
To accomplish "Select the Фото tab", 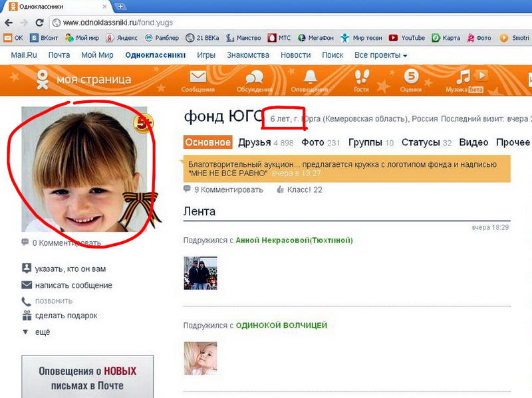I will 313,142.
